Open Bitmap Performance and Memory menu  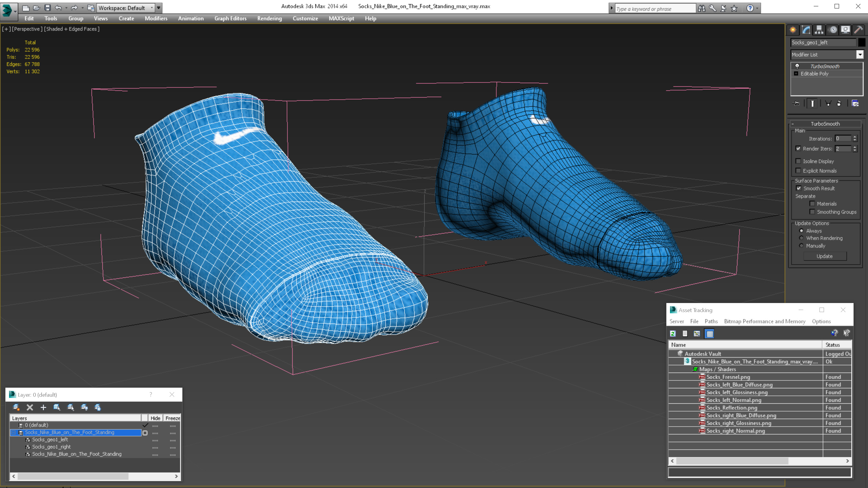click(765, 321)
